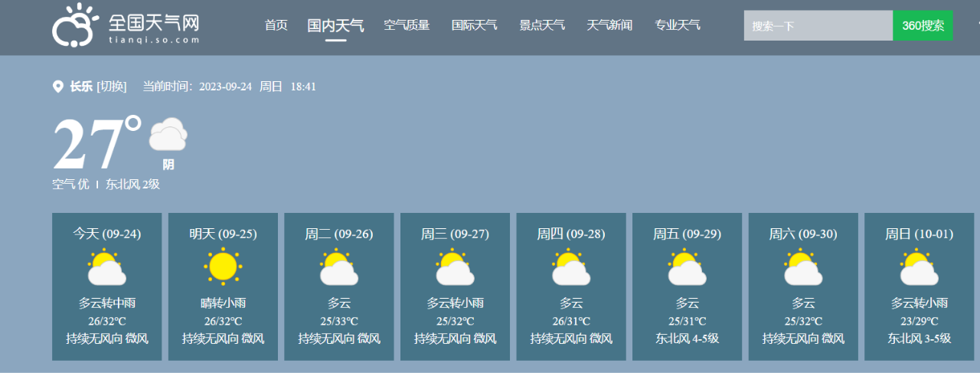Click the 明天 (09-25) card heading
980x373 pixels.
point(223,234)
